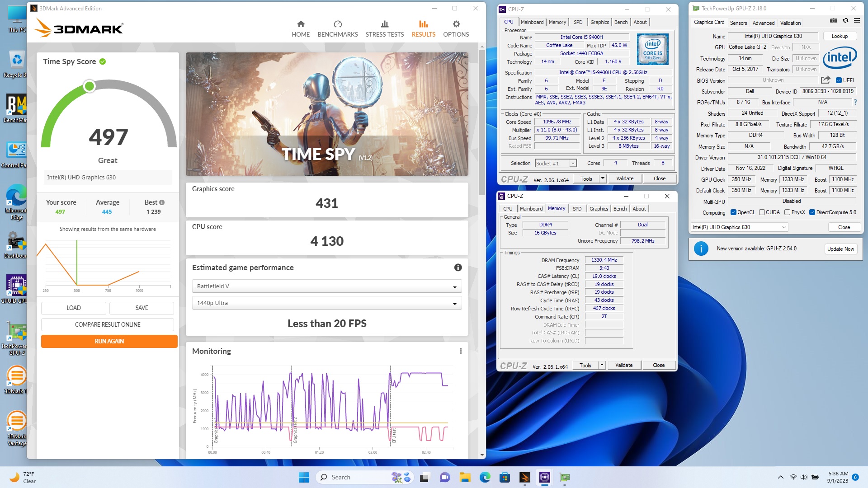Click the taskbar Search box

click(365, 477)
